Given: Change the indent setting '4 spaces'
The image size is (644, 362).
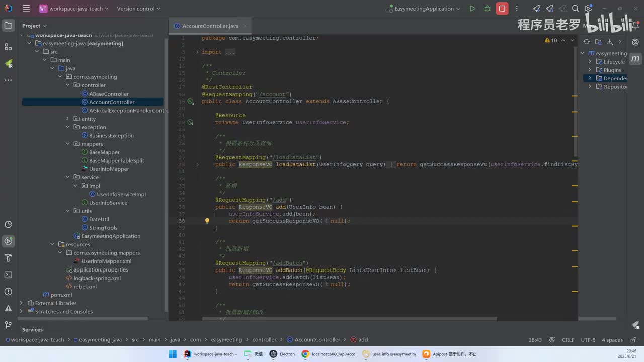Looking at the screenshot, I should [x=612, y=340].
